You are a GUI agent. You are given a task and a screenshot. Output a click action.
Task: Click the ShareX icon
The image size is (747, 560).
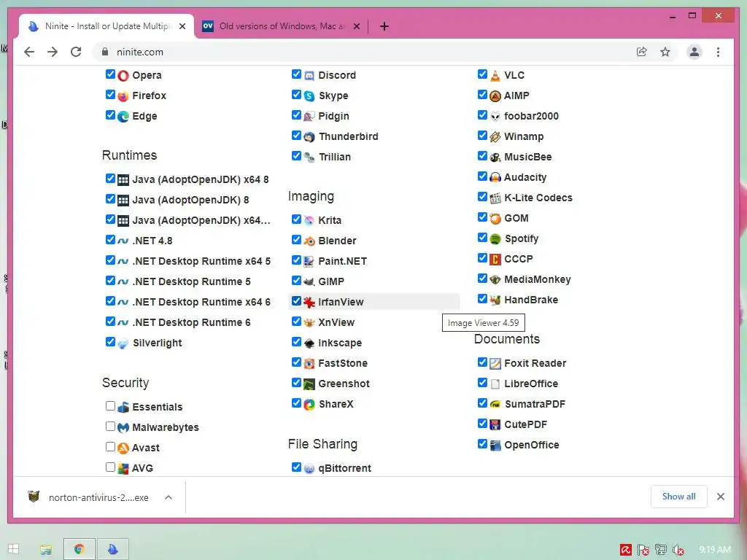point(309,404)
